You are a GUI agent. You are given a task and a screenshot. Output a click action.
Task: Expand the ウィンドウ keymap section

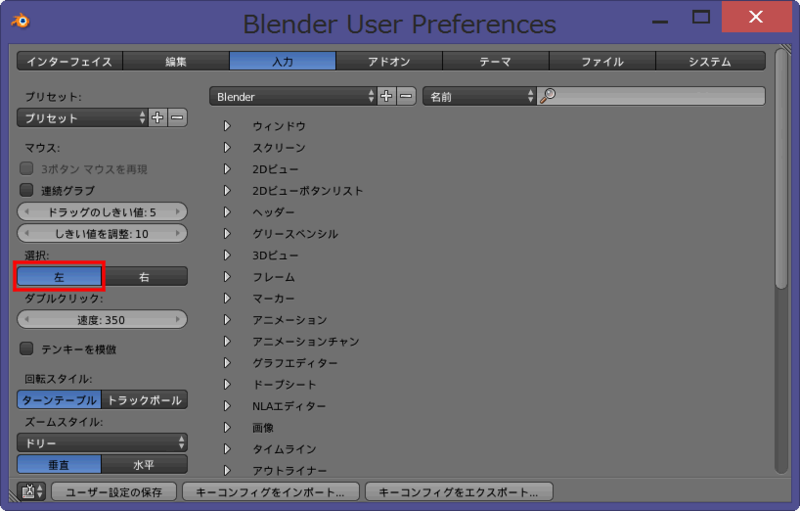point(227,126)
